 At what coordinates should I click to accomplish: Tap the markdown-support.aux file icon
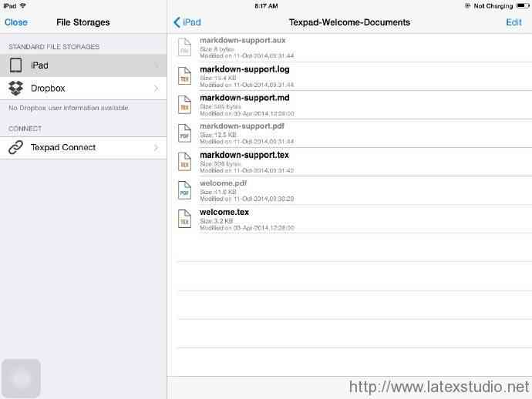(x=184, y=47)
